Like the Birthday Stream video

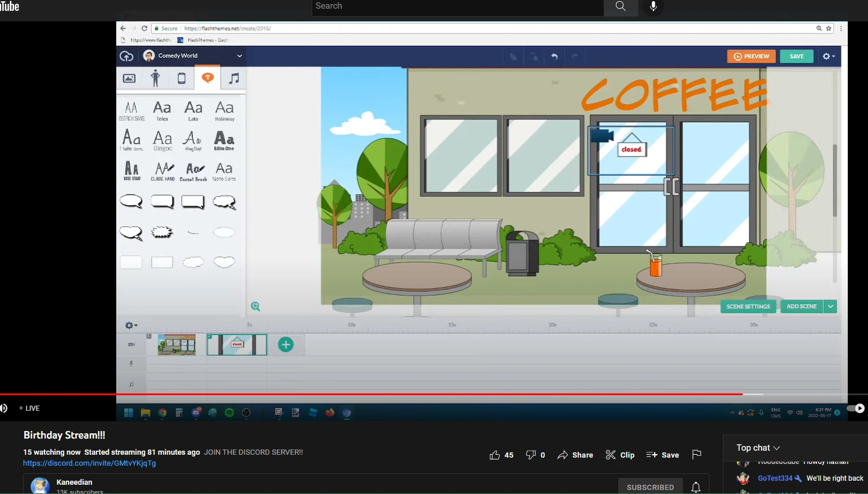(501, 455)
